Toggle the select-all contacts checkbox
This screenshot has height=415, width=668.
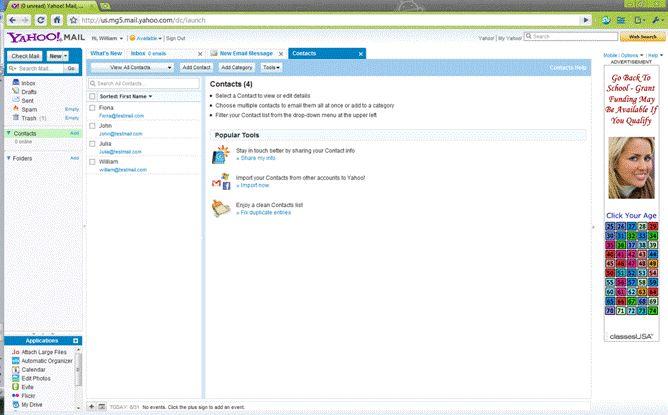pos(93,95)
